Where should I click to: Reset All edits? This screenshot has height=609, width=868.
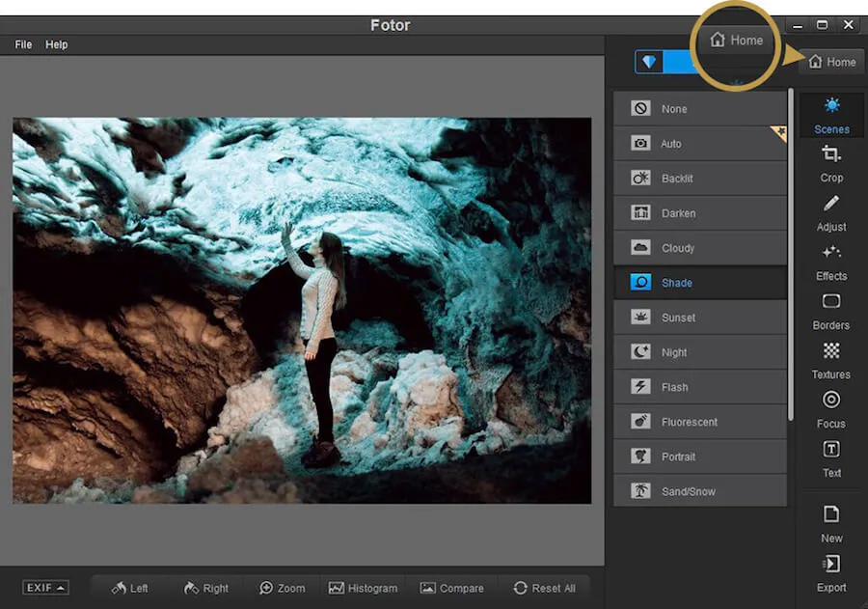pos(547,587)
